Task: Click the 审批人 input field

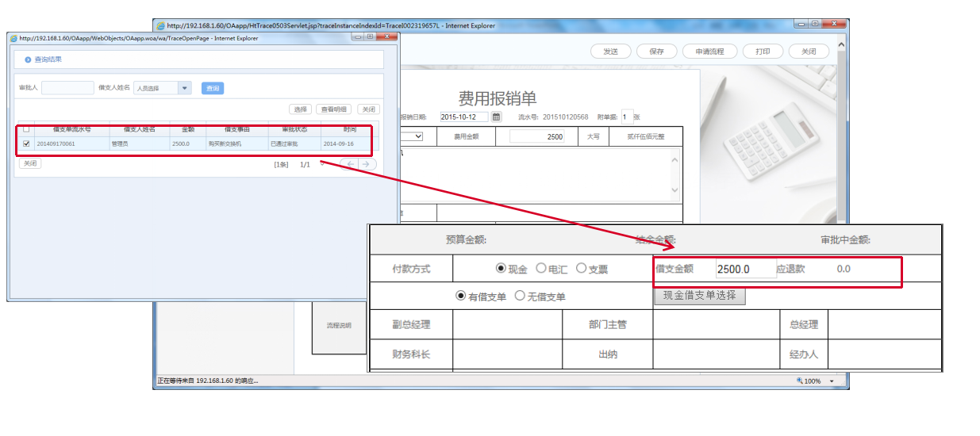Action: [x=67, y=88]
